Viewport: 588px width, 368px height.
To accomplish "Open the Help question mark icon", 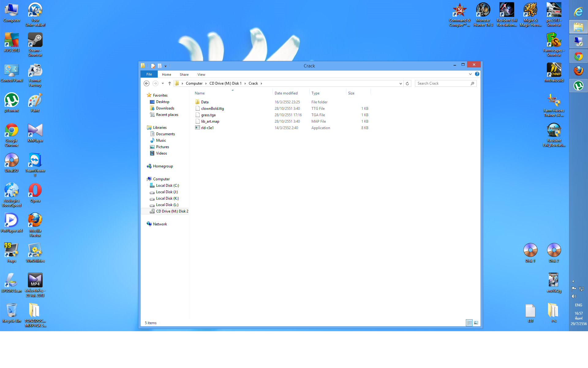I will pyautogui.click(x=477, y=74).
